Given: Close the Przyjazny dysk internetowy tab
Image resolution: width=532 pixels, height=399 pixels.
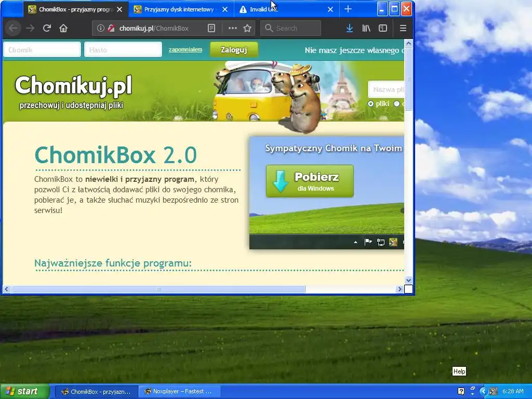Looking at the screenshot, I should [224, 9].
